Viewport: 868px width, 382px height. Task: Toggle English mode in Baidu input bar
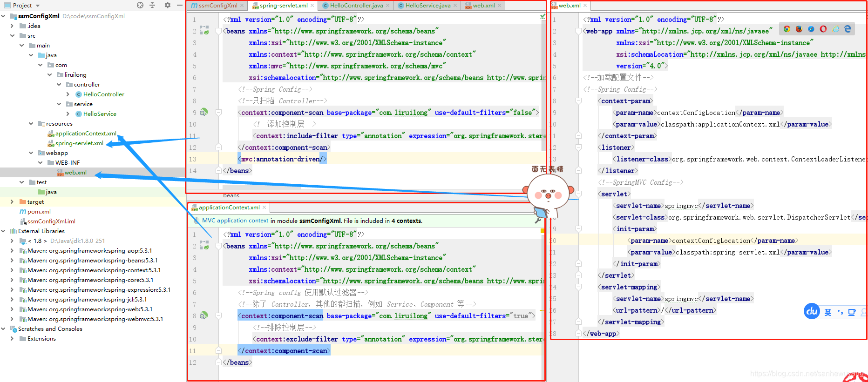(x=828, y=312)
